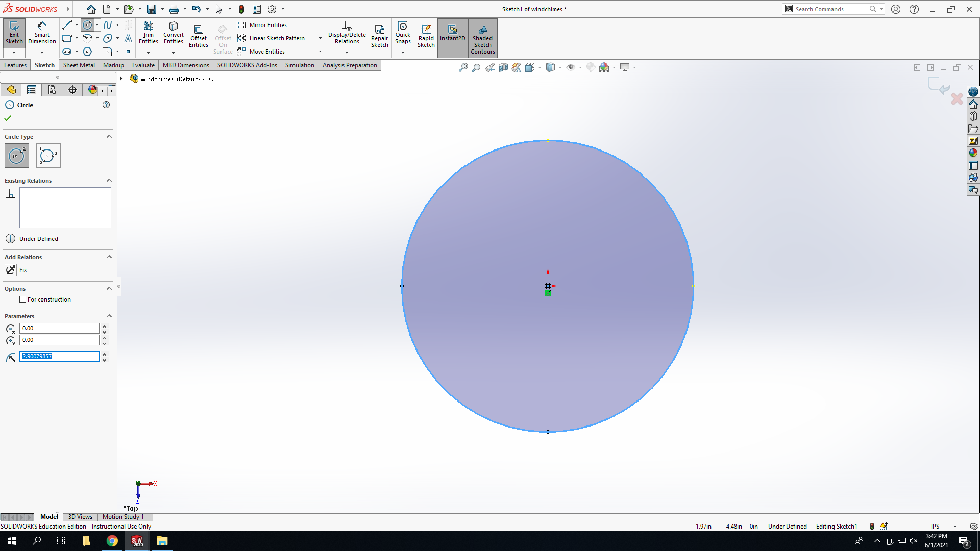Screen dimensions: 980x551
Task: Click the Trim Entities tool
Action: pyautogui.click(x=148, y=34)
